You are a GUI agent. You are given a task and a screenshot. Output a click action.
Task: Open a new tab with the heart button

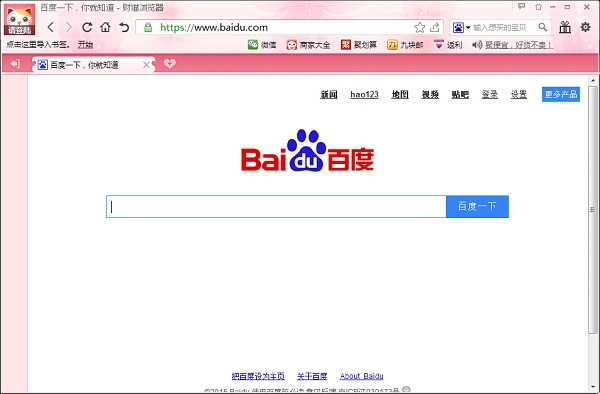[170, 63]
